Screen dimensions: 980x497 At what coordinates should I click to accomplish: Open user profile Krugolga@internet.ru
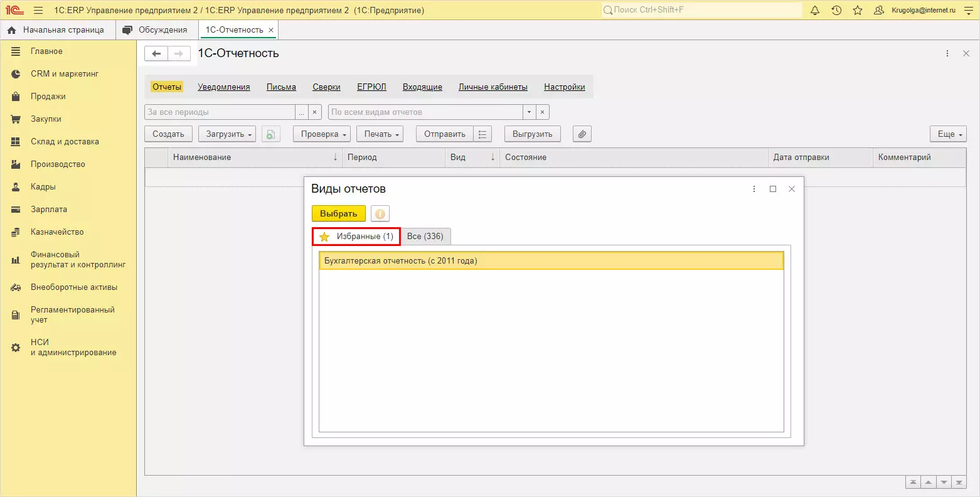click(x=915, y=10)
